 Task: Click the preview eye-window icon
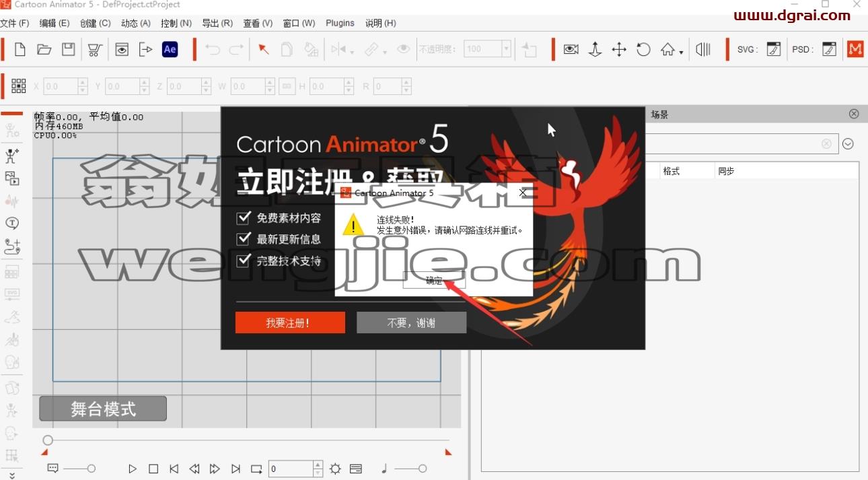coord(122,49)
